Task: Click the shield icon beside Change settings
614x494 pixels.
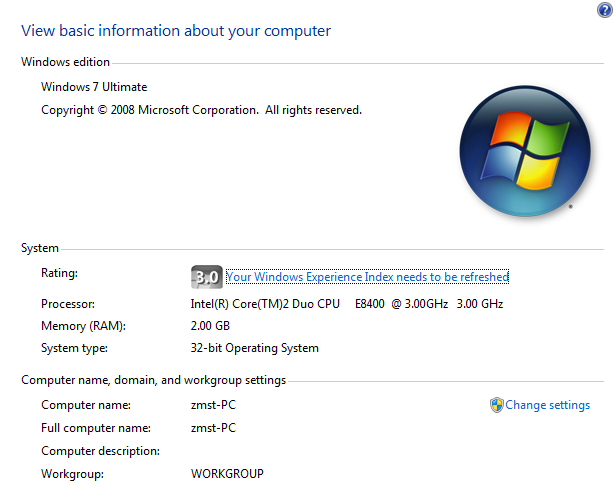Action: click(497, 405)
